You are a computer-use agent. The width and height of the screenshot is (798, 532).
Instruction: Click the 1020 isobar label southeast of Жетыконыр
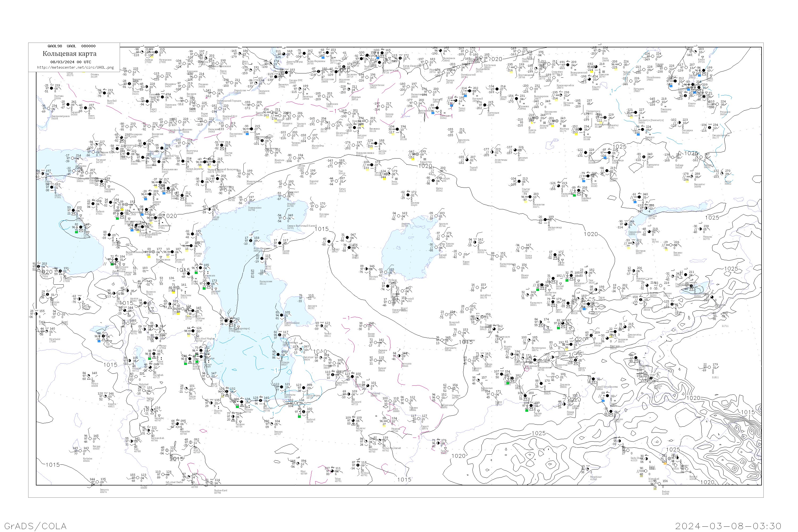click(591, 234)
